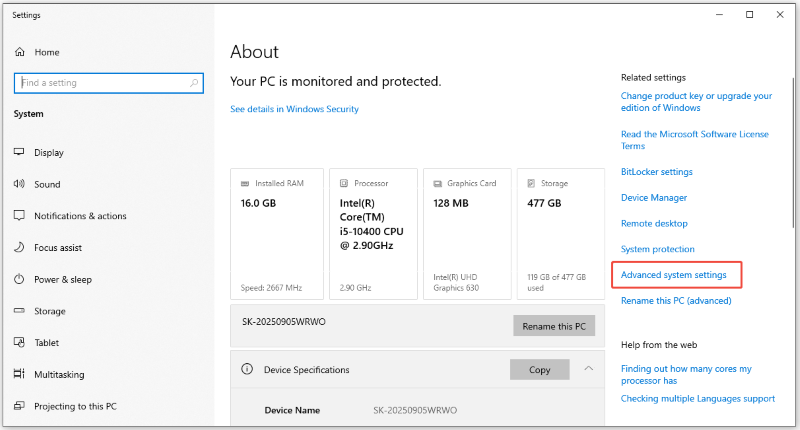This screenshot has height=430, width=800.
Task: Focus the Find a setting search box
Action: tap(109, 83)
